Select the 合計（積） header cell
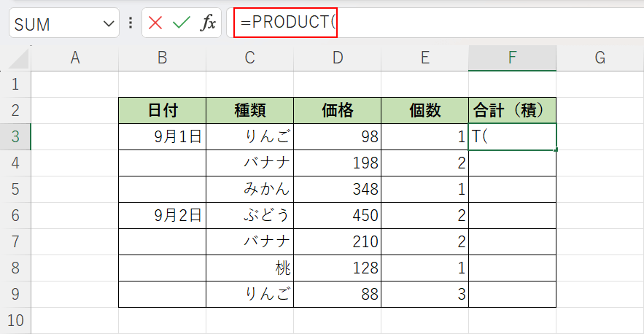The height and width of the screenshot is (334, 644). coord(512,111)
